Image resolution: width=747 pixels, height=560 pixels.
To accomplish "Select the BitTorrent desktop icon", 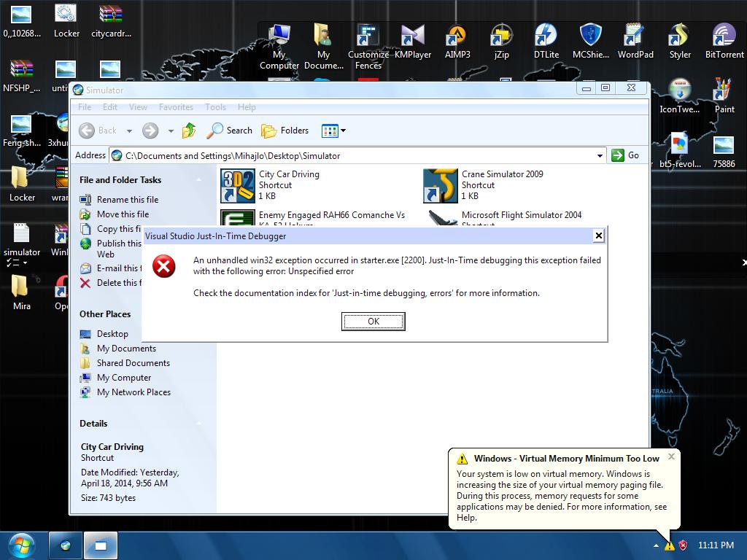I will [724, 42].
